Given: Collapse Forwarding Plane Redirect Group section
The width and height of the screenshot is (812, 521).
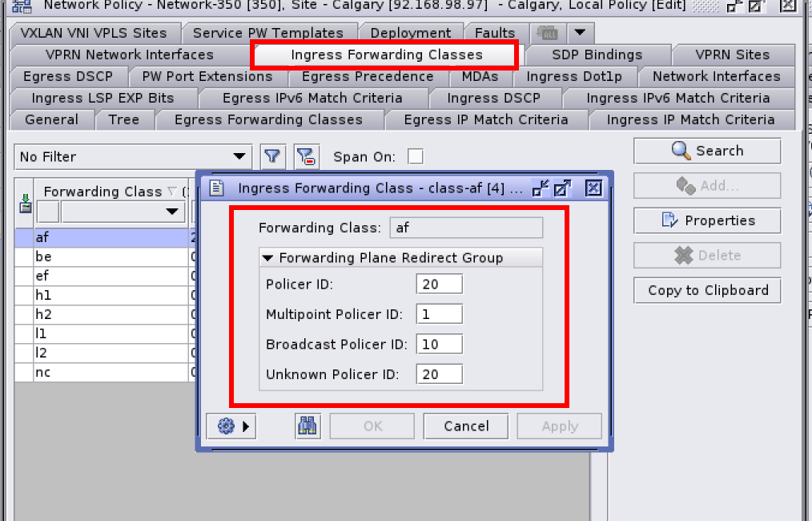Looking at the screenshot, I should pyautogui.click(x=267, y=258).
